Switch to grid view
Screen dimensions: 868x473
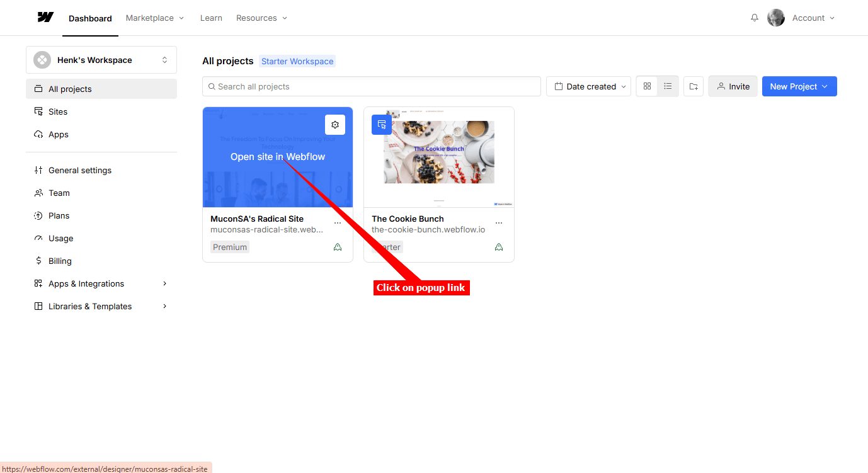[647, 86]
